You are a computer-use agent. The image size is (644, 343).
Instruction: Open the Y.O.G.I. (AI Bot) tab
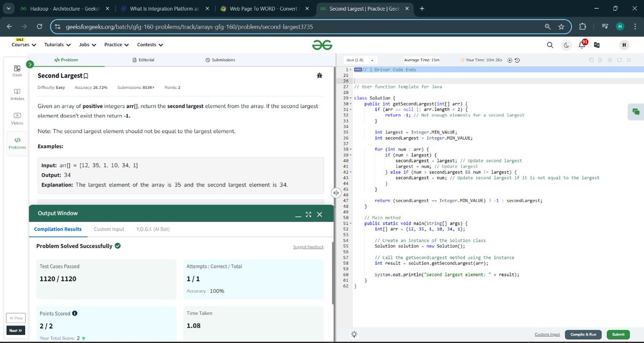pos(153,229)
